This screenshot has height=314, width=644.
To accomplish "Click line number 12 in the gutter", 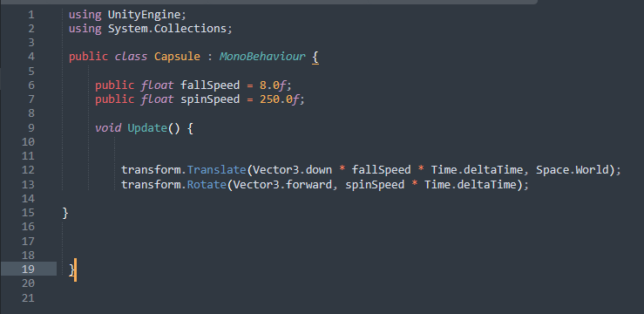I will point(29,170).
